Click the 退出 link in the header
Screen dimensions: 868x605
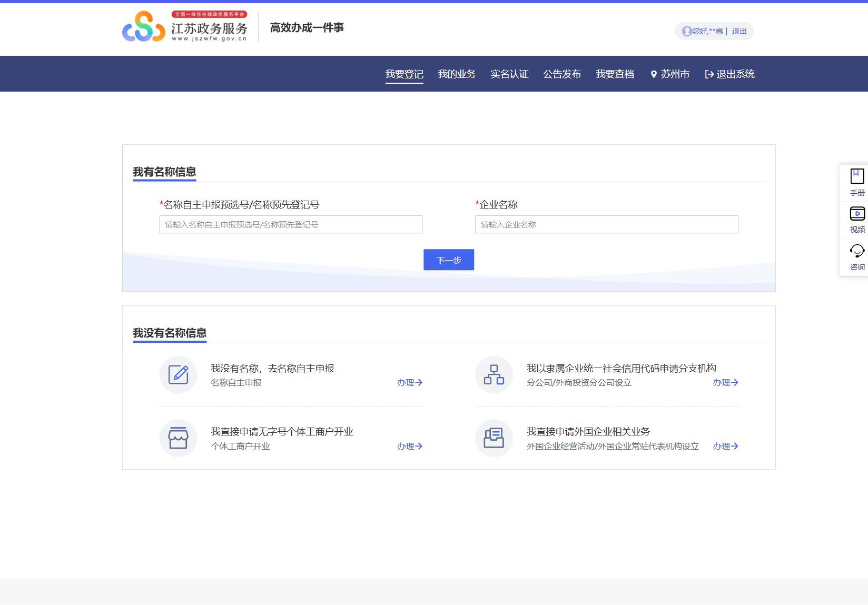pos(739,31)
